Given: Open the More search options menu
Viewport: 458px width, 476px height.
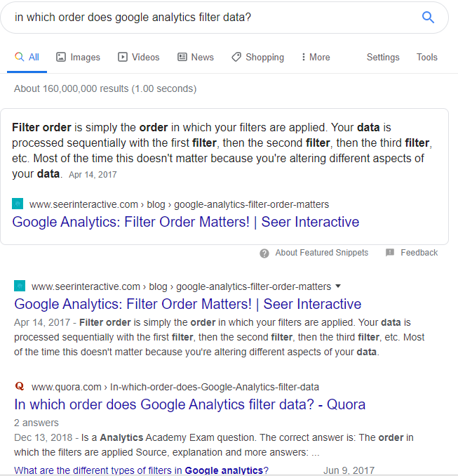Looking at the screenshot, I should [x=315, y=58].
